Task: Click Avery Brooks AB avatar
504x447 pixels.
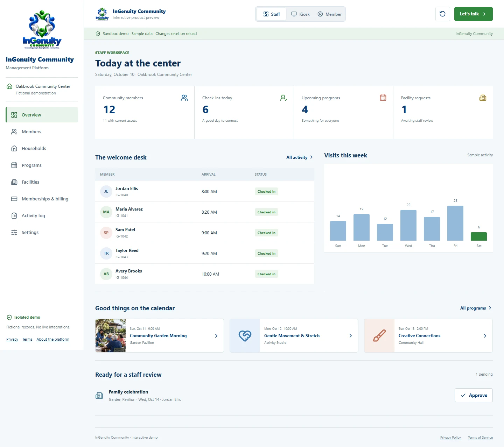Action: tap(106, 274)
